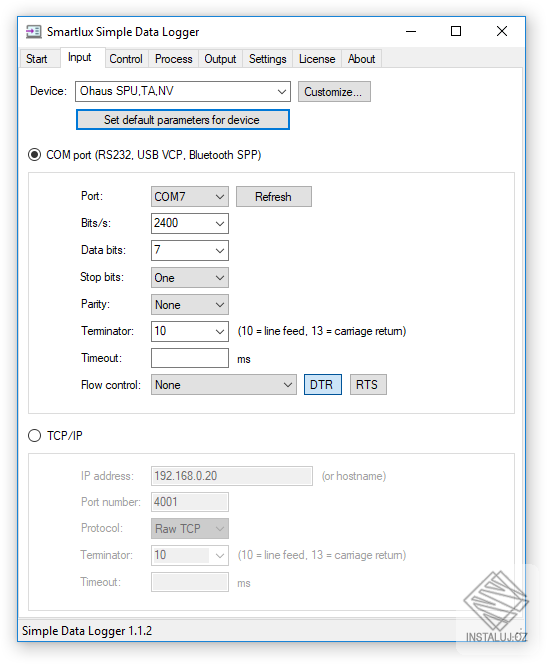This screenshot has height=664, width=547.
Task: Go to the Process tab
Action: 174,59
